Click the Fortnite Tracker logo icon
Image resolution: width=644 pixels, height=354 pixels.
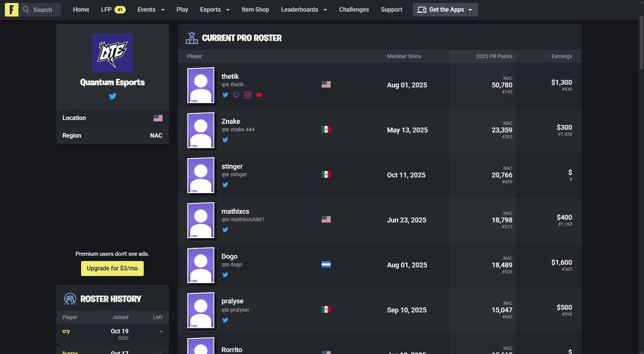11,10
